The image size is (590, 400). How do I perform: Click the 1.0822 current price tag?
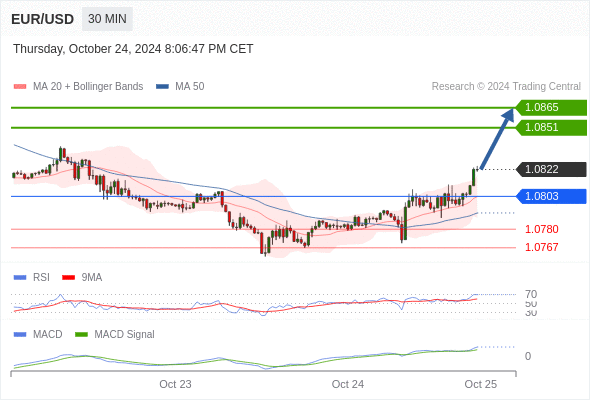[551, 169]
